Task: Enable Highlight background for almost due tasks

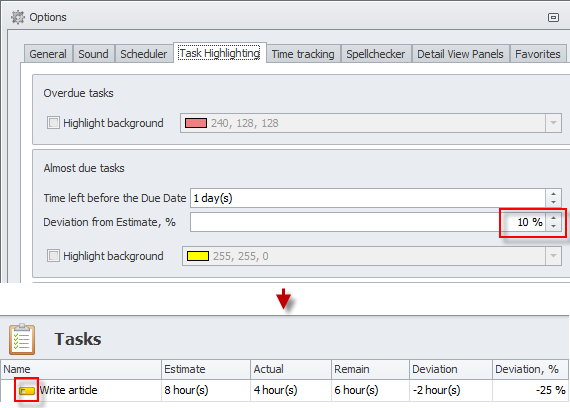Action: (x=53, y=256)
